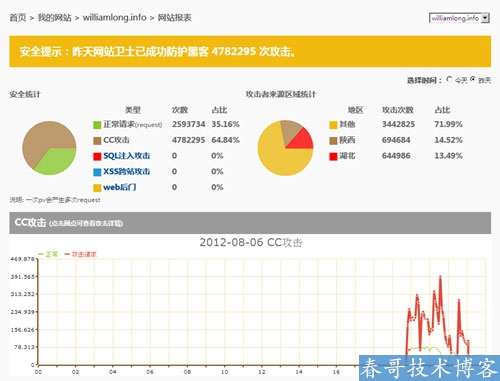Click the 2012-08-06 CC攻击 chart title
This screenshot has height=381, width=500.
(x=251, y=242)
